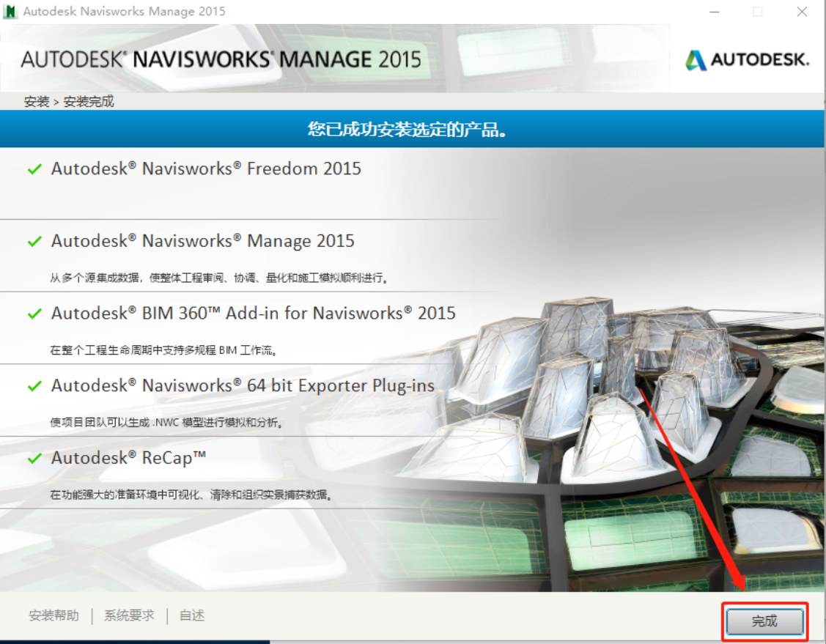Click the green checkmark beside Navisworks Manage 2015
Screen dimensions: 826x644
click(34, 242)
